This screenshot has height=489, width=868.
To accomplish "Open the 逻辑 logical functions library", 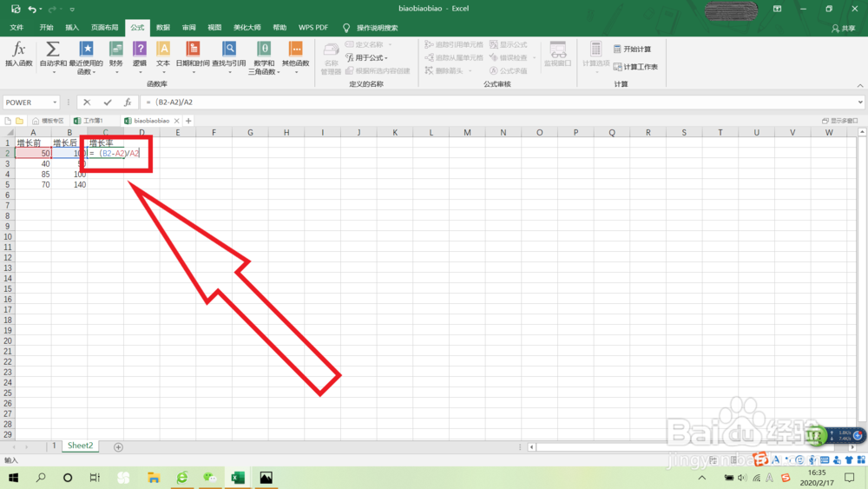I will (140, 57).
